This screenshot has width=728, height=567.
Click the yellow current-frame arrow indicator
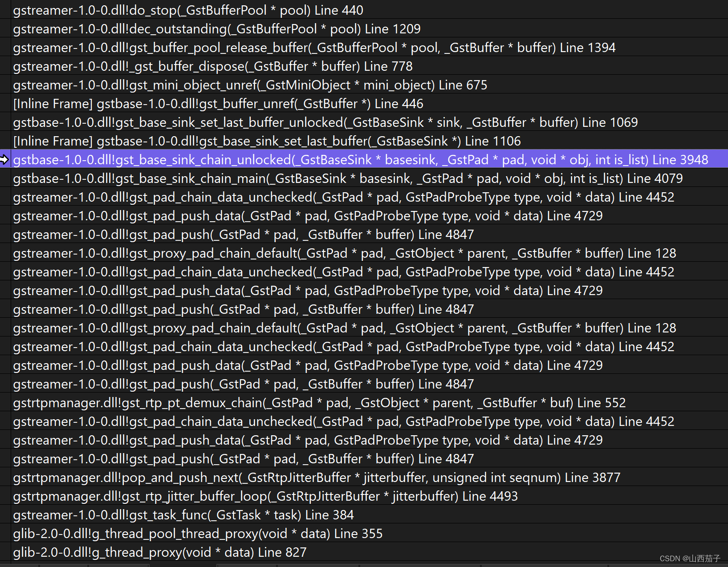[x=4, y=159]
